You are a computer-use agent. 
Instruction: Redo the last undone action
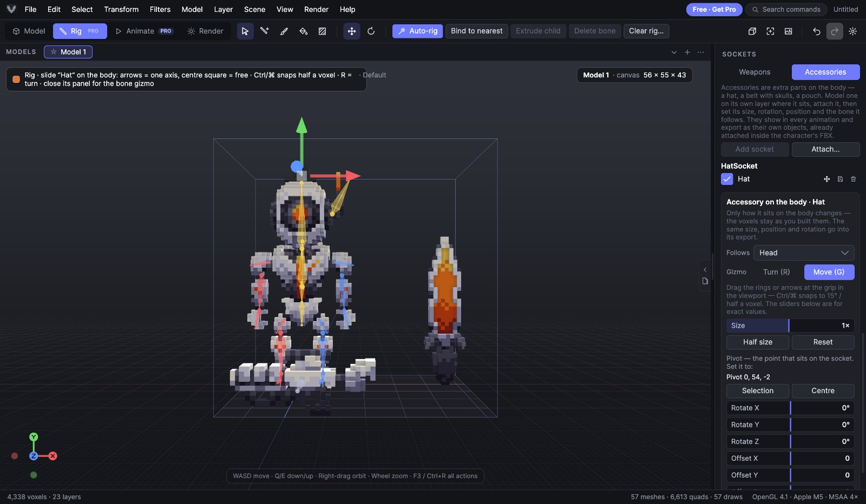[835, 31]
